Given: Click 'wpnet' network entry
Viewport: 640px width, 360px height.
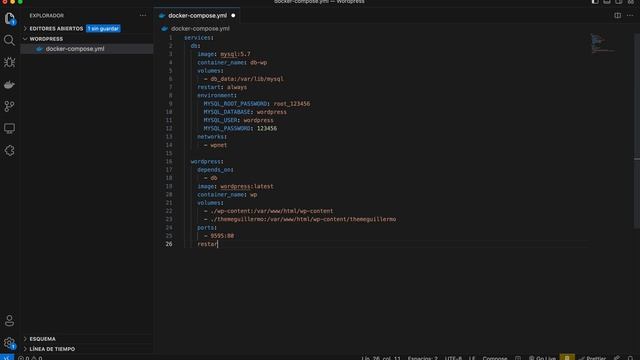Looking at the screenshot, I should 218,145.
